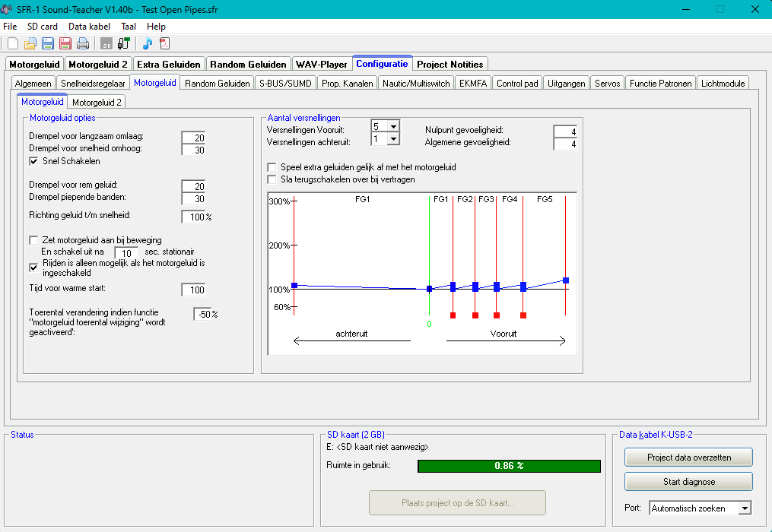Click Algemene gevoeligheid field

564,144
